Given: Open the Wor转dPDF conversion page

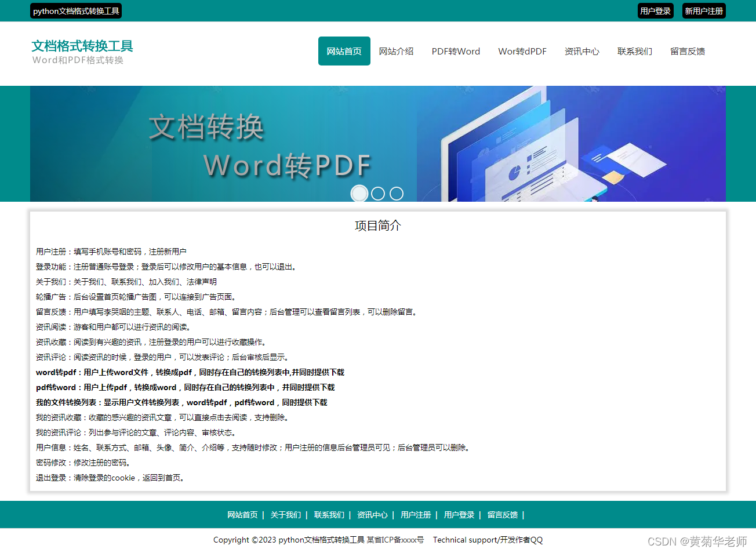Looking at the screenshot, I should pos(522,51).
